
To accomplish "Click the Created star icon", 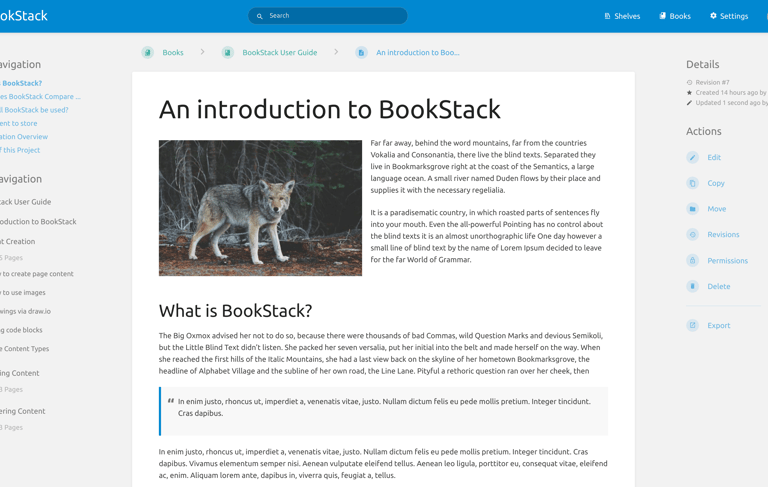I will 689,93.
